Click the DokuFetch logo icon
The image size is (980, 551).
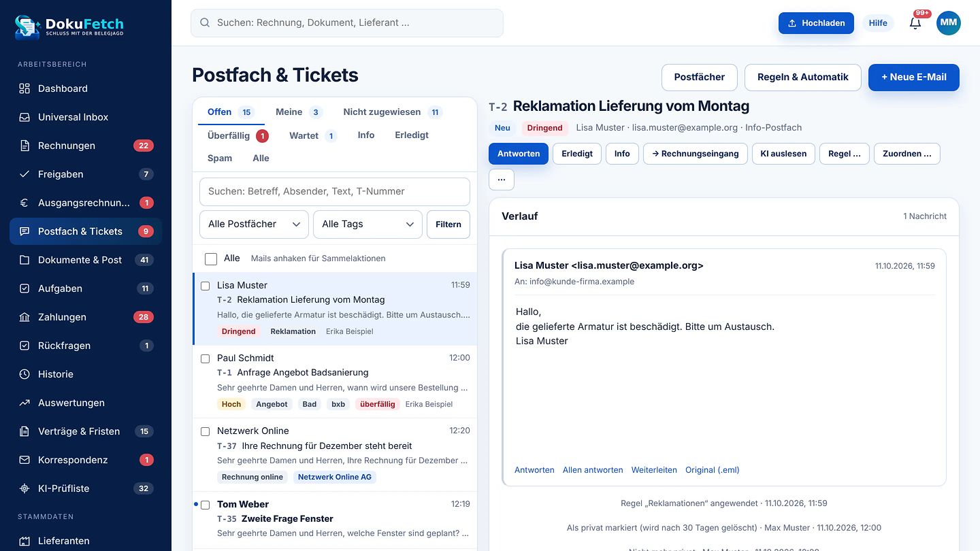(27, 26)
